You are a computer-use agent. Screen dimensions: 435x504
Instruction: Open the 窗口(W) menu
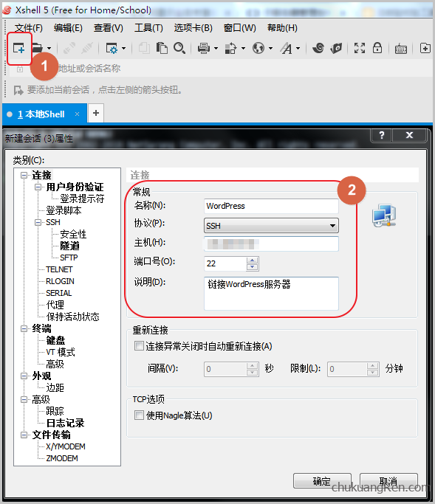coord(240,28)
